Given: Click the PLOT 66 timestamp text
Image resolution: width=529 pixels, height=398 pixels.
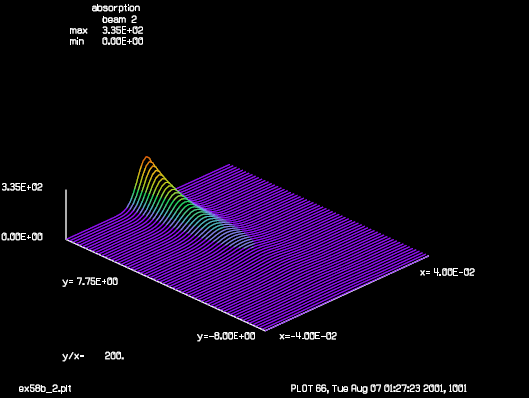Looking at the screenshot, I should coord(379,389).
